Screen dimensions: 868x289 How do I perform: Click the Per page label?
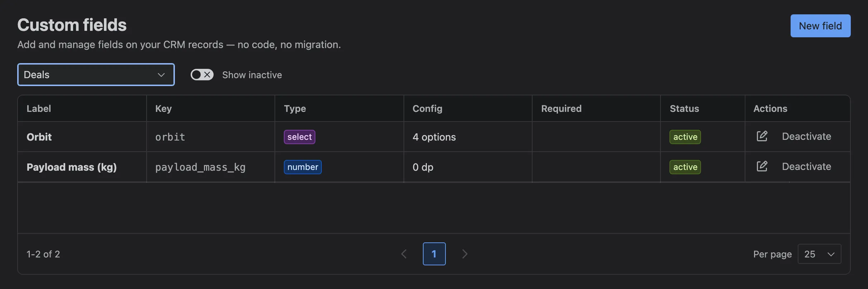click(772, 254)
